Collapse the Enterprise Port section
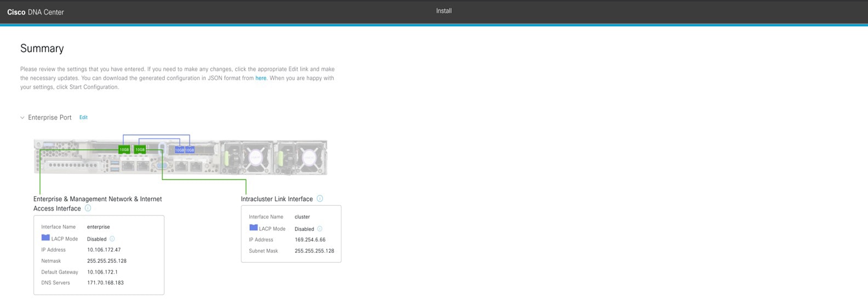The image size is (868, 302). (x=22, y=117)
